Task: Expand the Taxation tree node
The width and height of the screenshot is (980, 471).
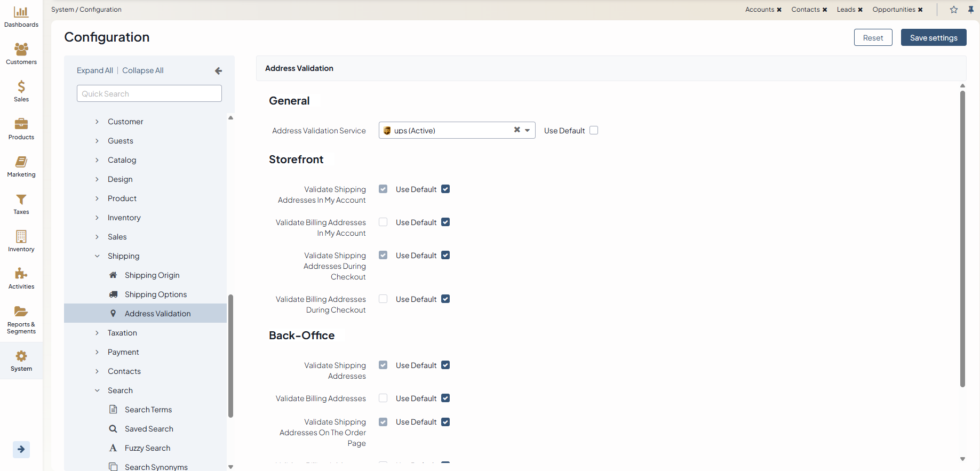Action: 97,333
